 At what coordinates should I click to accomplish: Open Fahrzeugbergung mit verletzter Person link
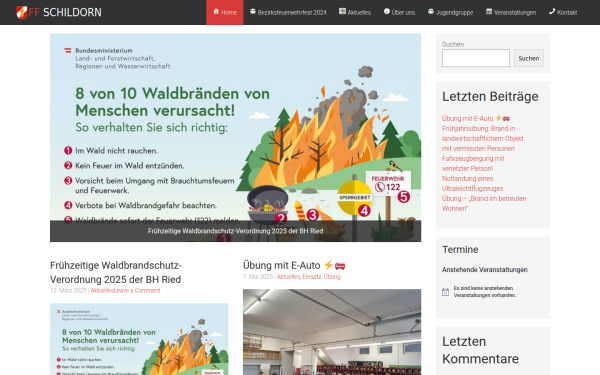point(473,163)
